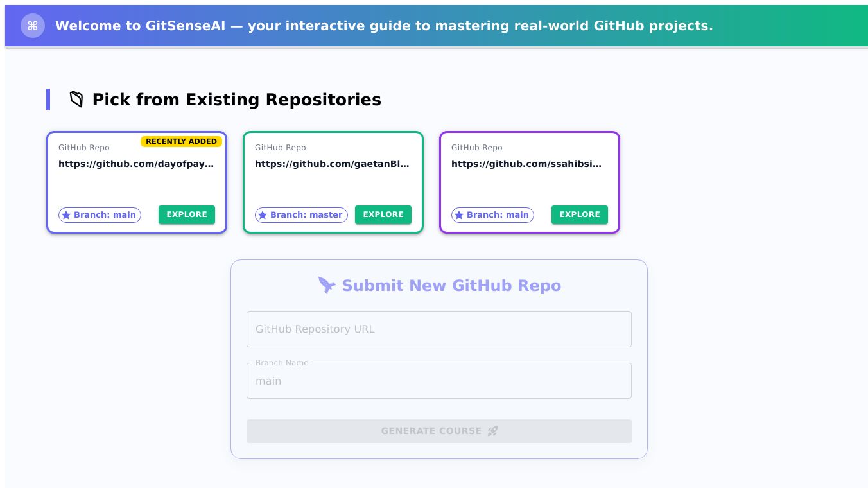Focus the Branch Name input field

(439, 381)
